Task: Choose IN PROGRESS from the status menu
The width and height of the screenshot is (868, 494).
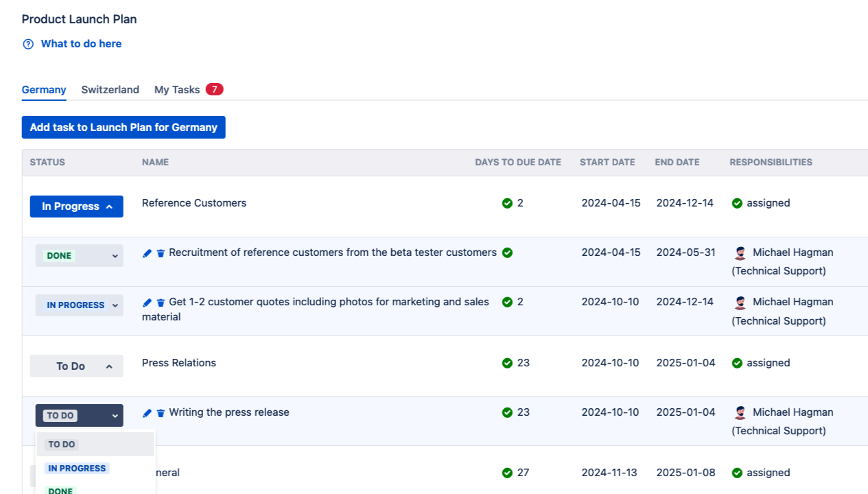Action: click(x=77, y=469)
